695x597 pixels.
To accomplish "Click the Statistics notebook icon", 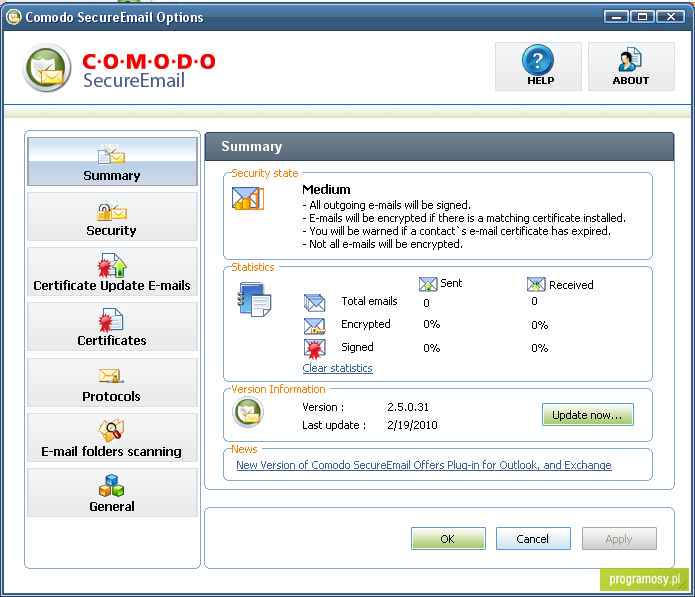I will [254, 299].
